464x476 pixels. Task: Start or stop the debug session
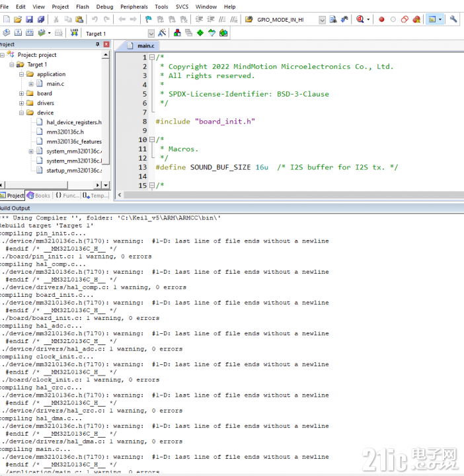click(360, 19)
